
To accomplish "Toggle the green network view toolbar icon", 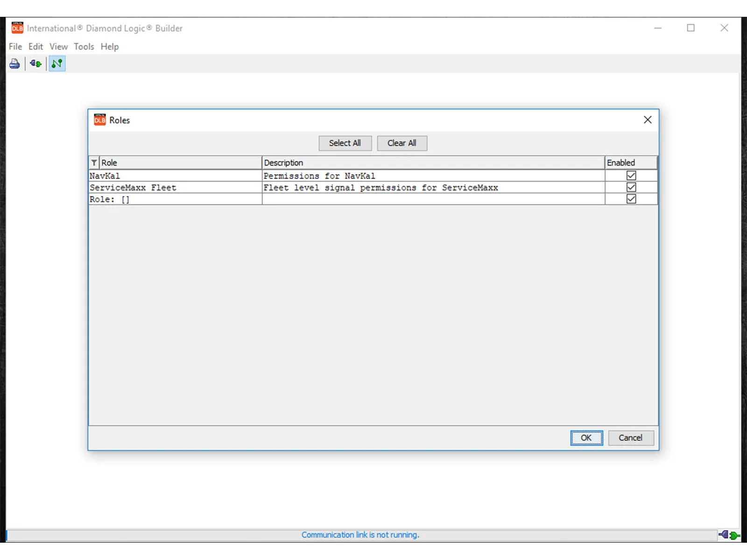I will point(57,63).
